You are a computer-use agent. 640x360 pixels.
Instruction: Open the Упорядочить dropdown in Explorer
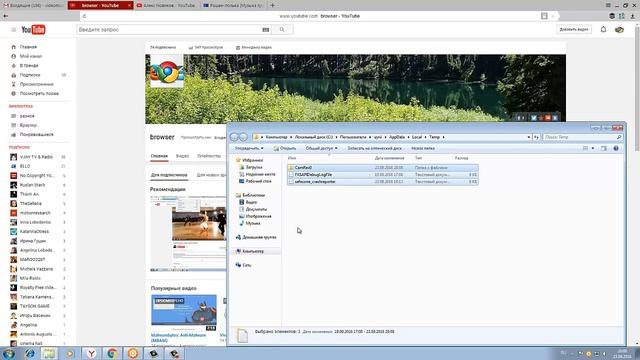(x=249, y=148)
